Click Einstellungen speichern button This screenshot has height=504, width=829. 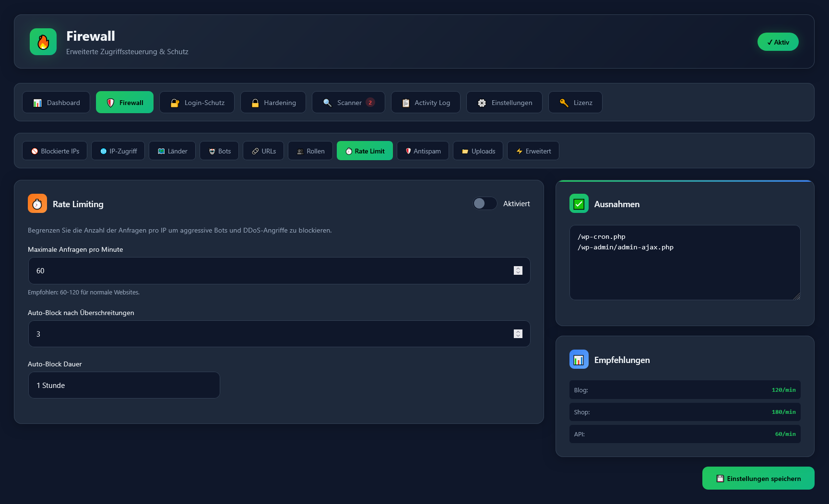pos(758,478)
